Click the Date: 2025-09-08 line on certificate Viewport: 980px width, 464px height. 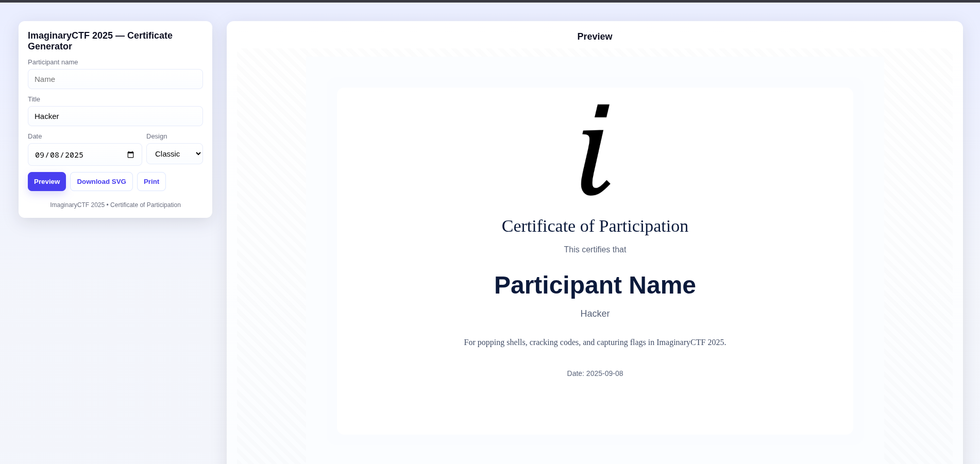click(x=595, y=373)
